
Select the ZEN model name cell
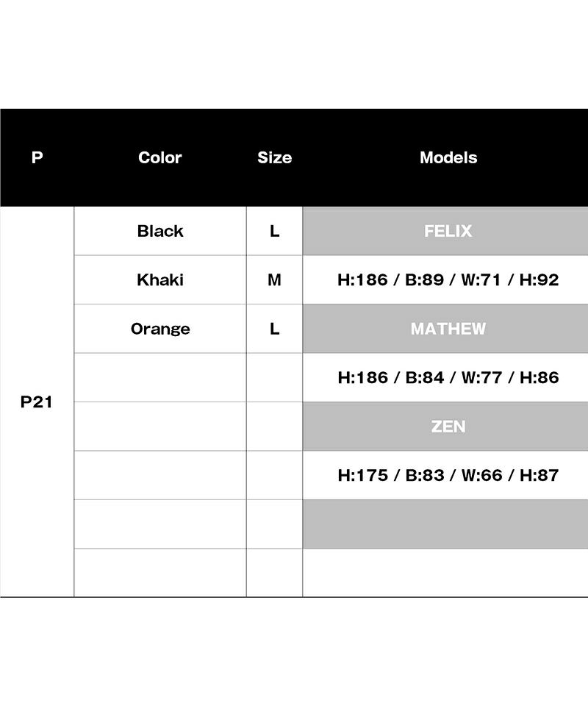(x=445, y=427)
